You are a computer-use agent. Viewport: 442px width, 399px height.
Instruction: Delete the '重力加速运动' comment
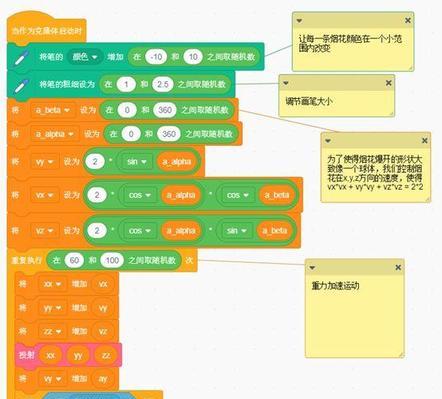(x=398, y=268)
